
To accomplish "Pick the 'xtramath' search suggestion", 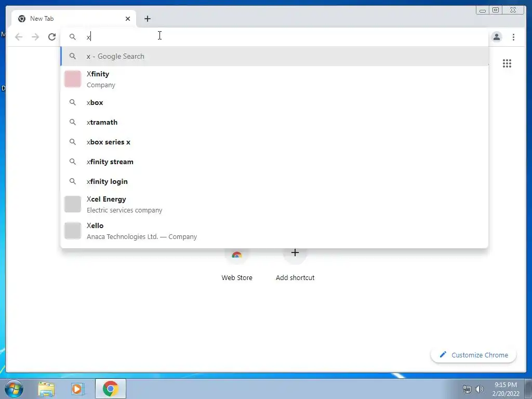I will pyautogui.click(x=274, y=122).
